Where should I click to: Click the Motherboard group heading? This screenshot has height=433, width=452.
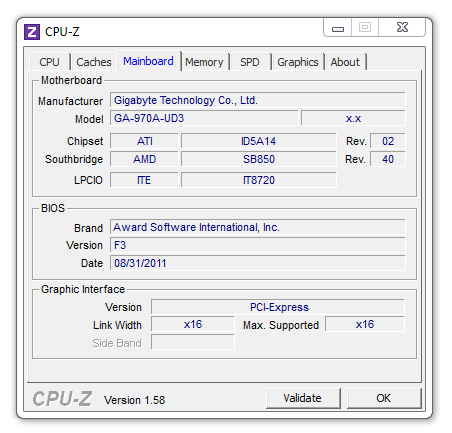pos(71,80)
